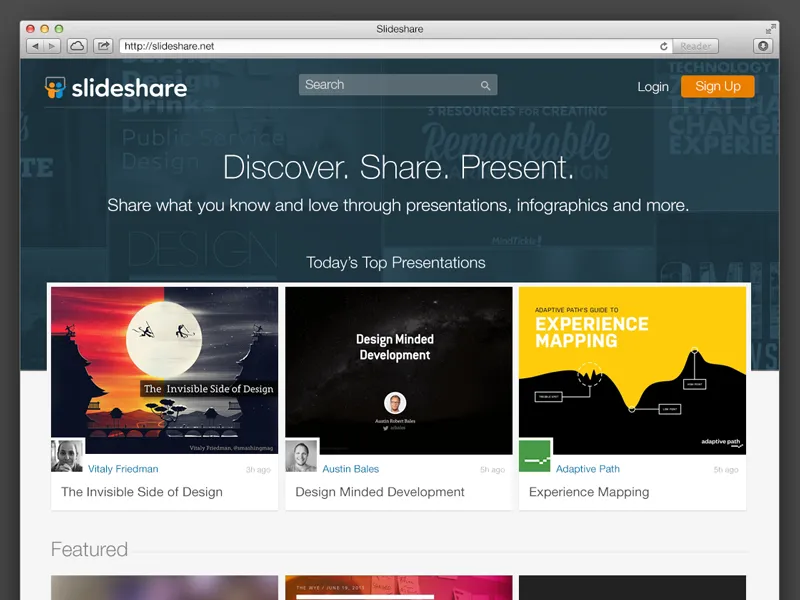Open the first Featured blurred thumbnail
This screenshot has width=800, height=600.
[x=164, y=588]
